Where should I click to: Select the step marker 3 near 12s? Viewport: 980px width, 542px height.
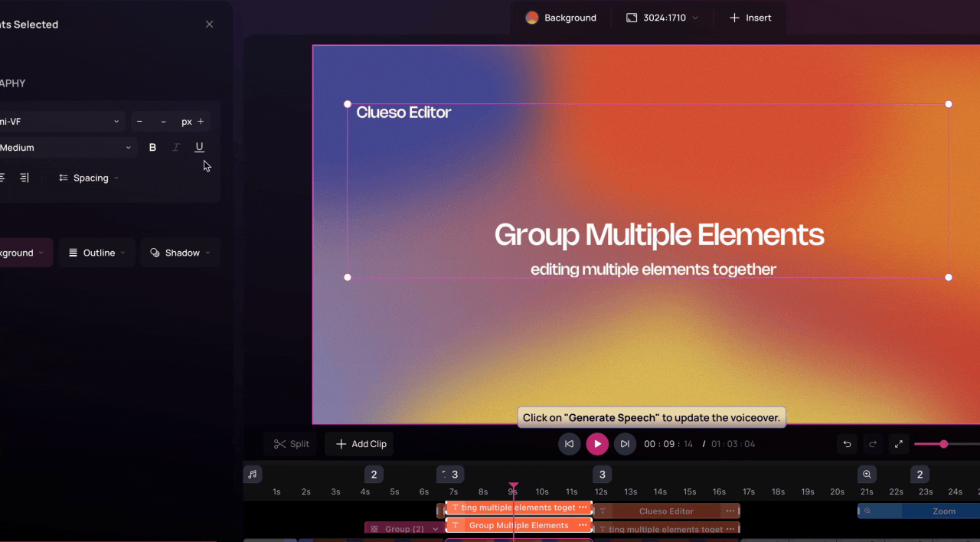[603, 475]
